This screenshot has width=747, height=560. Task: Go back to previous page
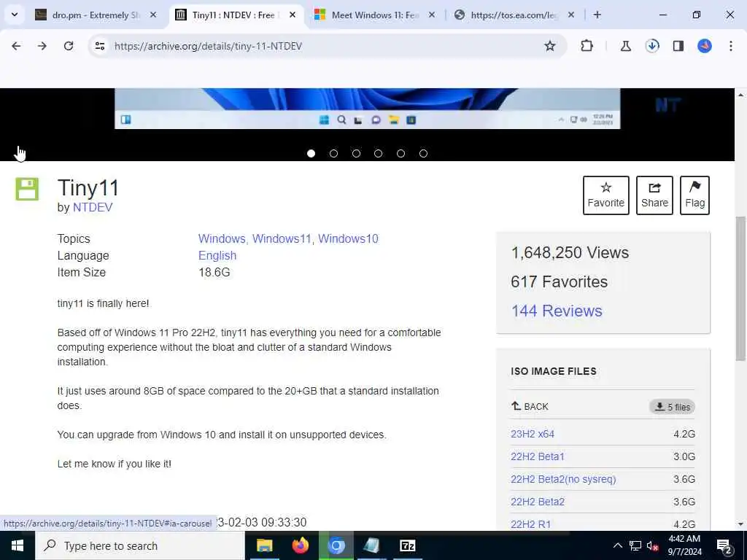[x=16, y=46]
